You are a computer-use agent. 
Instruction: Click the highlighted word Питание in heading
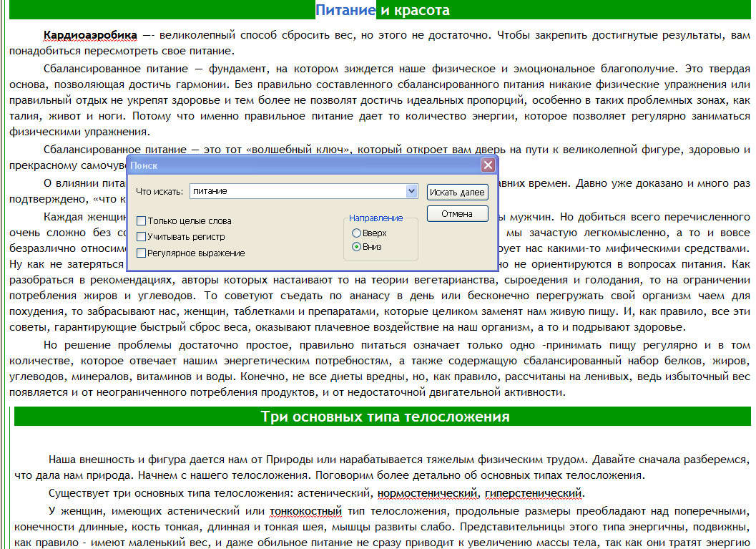click(x=345, y=9)
